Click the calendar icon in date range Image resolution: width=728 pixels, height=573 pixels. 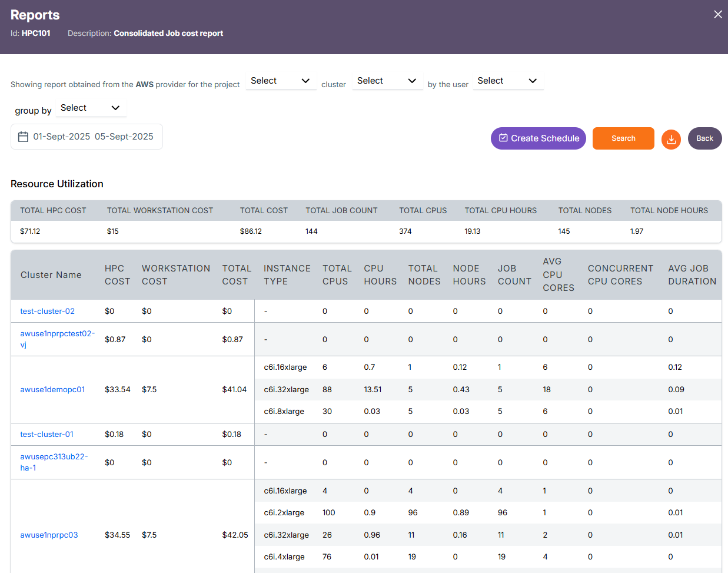[23, 137]
